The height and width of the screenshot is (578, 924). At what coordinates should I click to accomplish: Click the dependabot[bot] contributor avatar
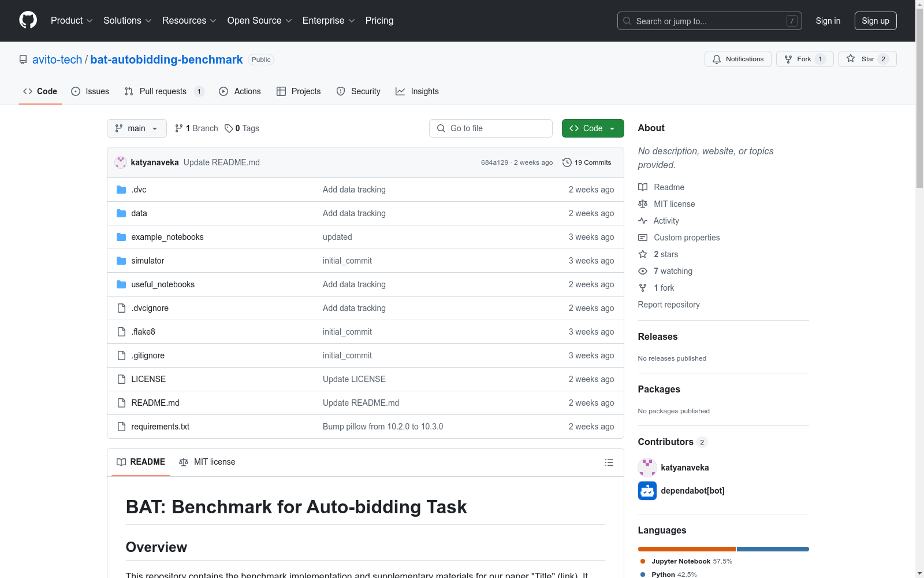pyautogui.click(x=647, y=491)
